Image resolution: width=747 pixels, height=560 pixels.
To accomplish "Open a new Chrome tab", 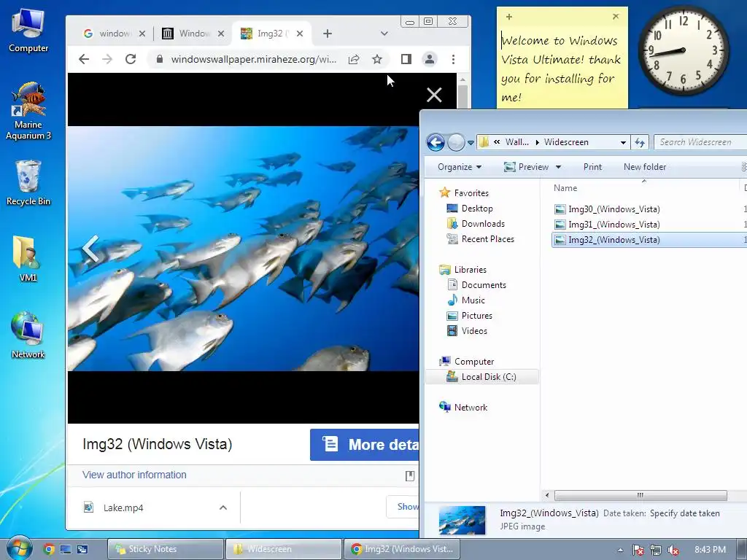I will click(328, 34).
